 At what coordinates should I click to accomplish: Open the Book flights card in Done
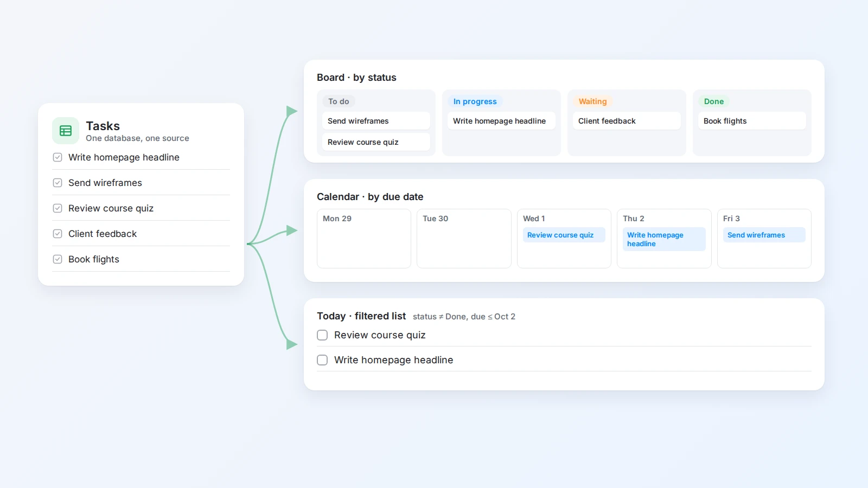tap(752, 121)
